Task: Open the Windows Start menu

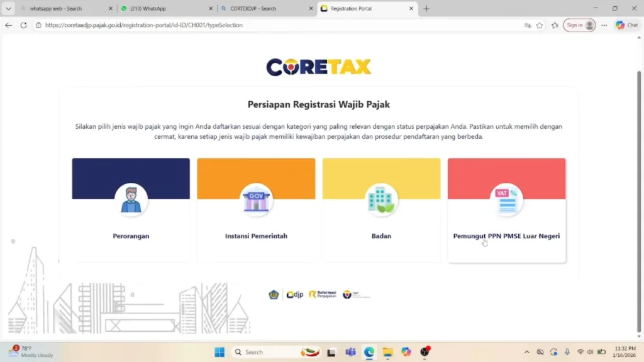Action: click(x=219, y=352)
